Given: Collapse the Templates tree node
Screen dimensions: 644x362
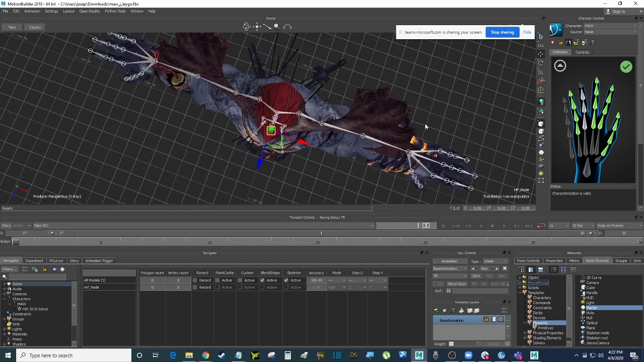Looking at the screenshot, I should click(x=520, y=293).
